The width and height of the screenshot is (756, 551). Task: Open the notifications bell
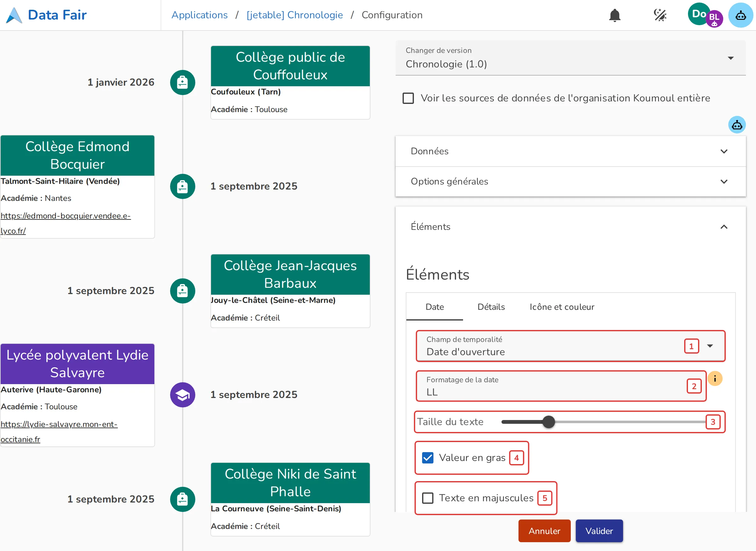pos(615,15)
